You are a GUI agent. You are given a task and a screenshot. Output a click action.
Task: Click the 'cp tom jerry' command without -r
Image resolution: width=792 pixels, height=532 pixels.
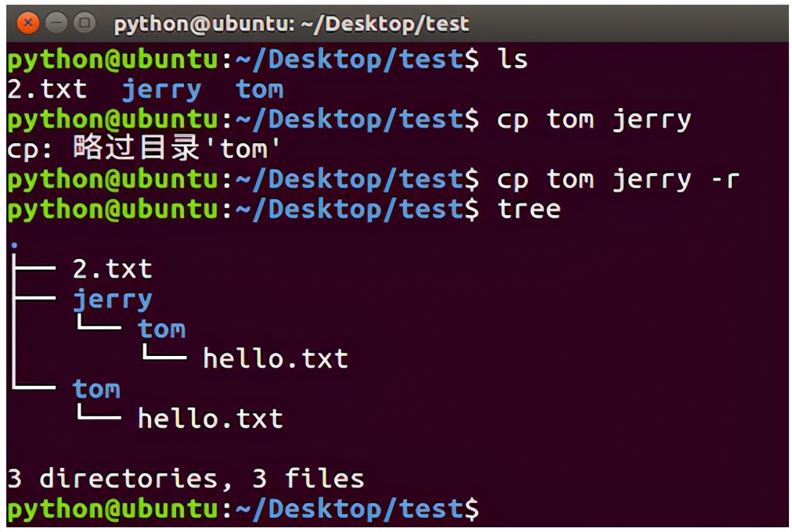click(594, 120)
